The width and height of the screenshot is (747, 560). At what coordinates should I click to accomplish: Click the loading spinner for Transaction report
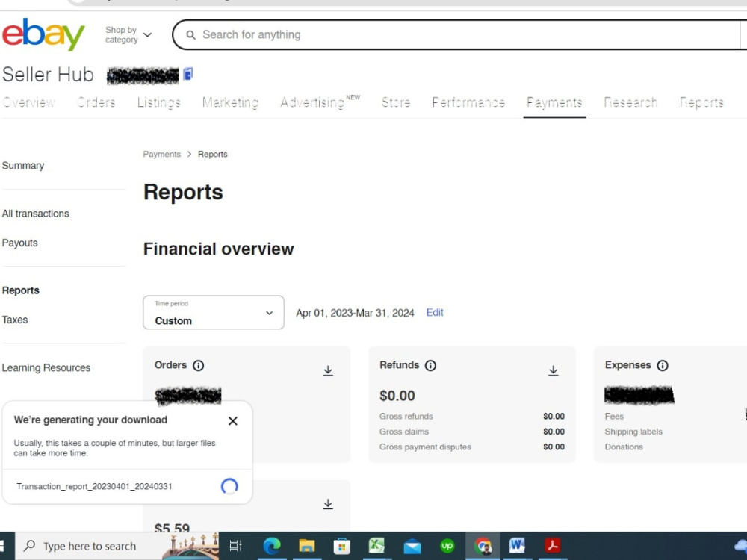pos(229,486)
